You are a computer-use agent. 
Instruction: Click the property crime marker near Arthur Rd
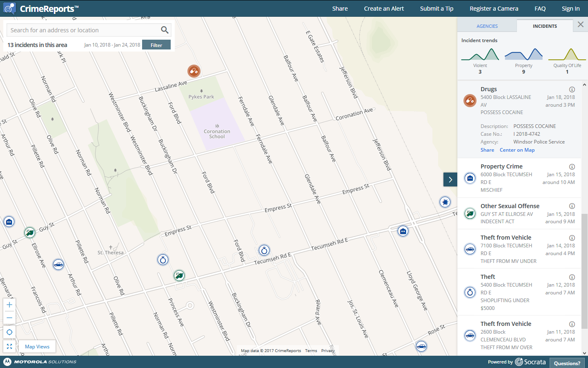point(9,222)
